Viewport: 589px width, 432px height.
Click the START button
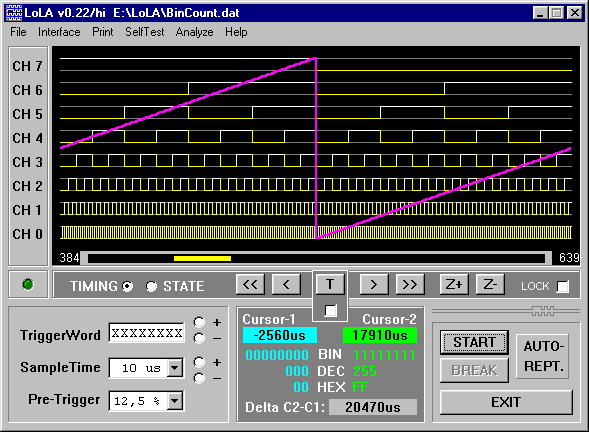click(474, 342)
